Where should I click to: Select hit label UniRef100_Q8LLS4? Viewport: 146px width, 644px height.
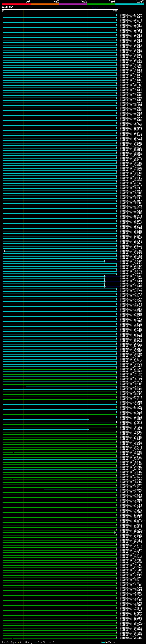tap(131, 256)
